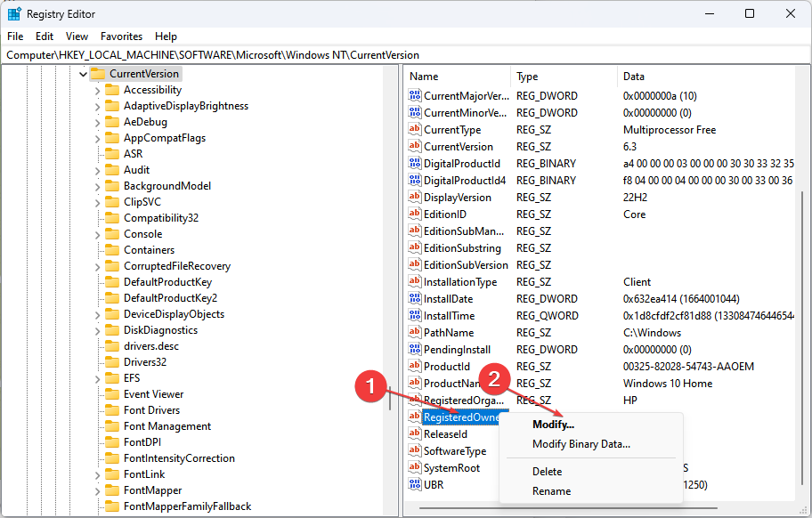Expand the ClipSVC key
This screenshot has width=812, height=518.
97,203
